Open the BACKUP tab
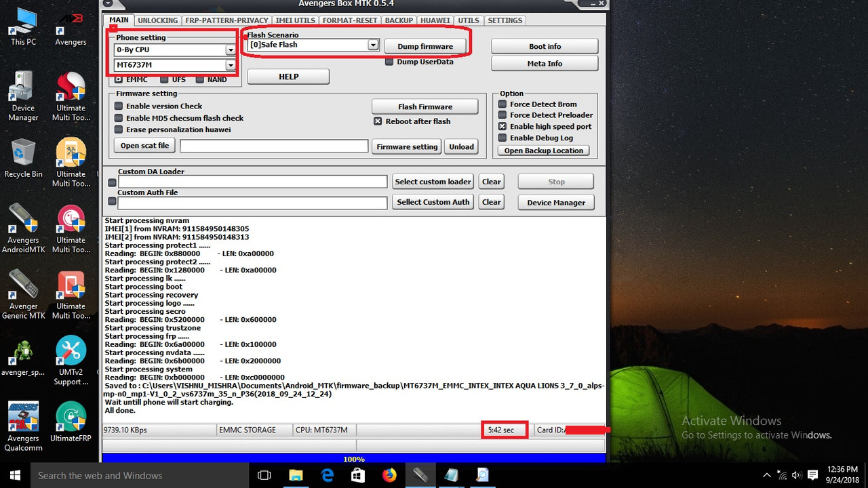 (x=399, y=20)
